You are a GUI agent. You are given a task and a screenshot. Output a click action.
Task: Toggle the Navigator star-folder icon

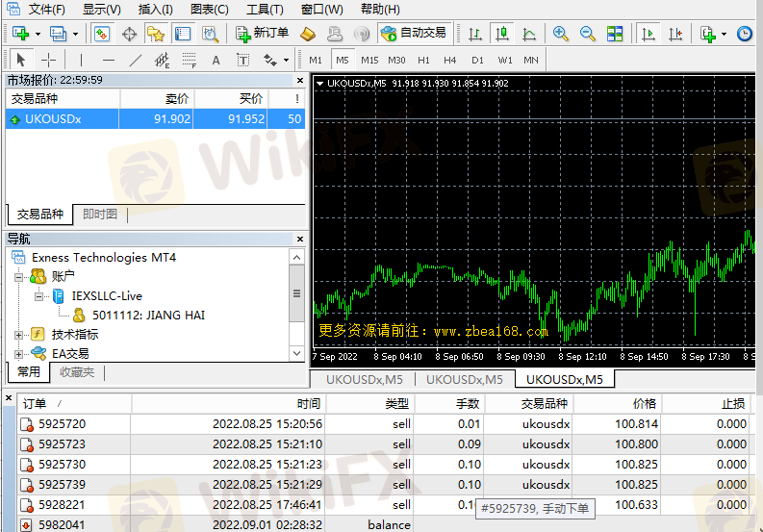pyautogui.click(x=155, y=34)
